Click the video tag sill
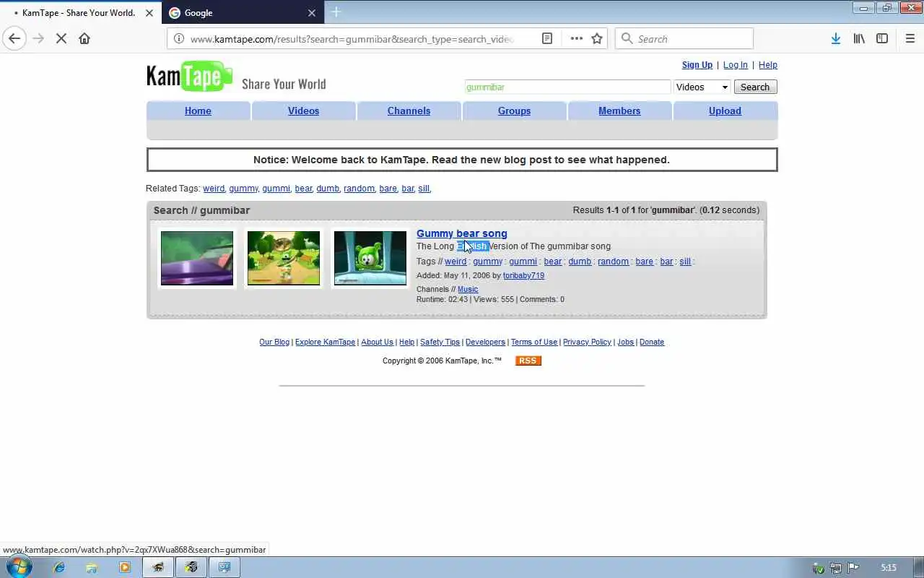The width and height of the screenshot is (924, 578). tap(685, 262)
